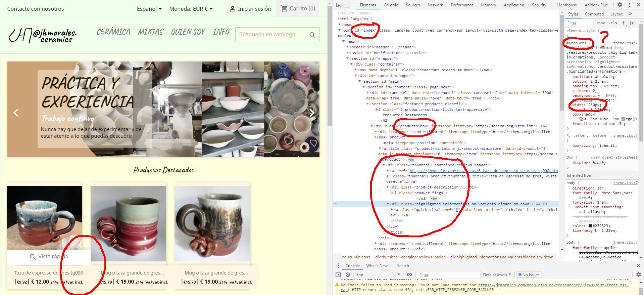
Task: Activate the DevTools element inspector cursor icon
Action: (x=338, y=5)
